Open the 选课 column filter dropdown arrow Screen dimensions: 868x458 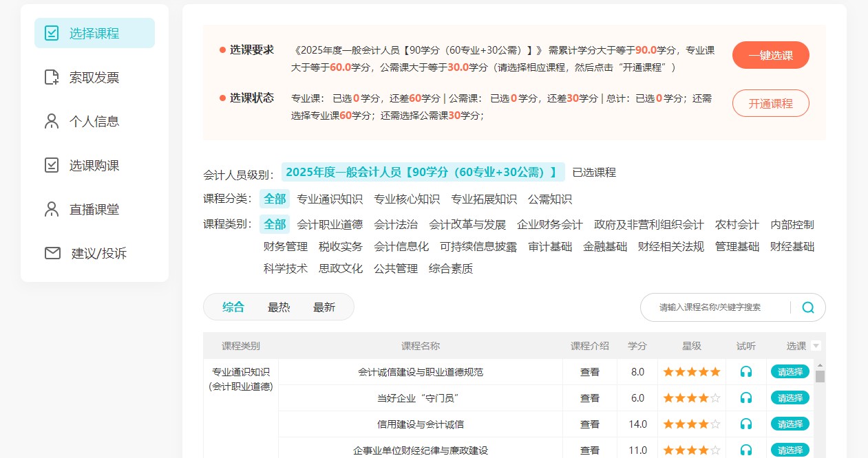[x=815, y=346]
